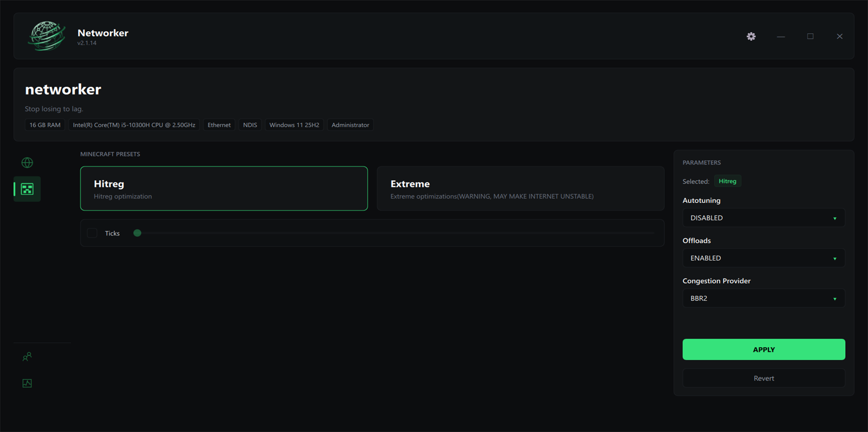Close the Networker window
The image size is (868, 432).
839,36
